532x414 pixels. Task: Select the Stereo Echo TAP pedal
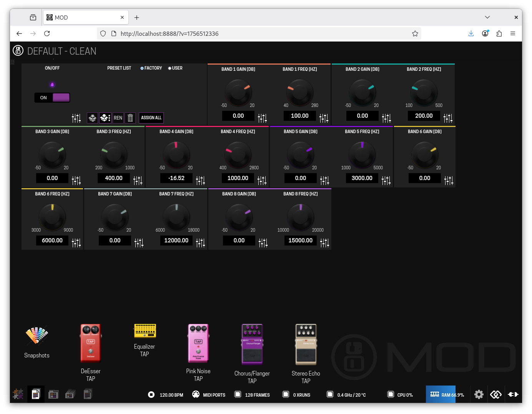(x=306, y=344)
